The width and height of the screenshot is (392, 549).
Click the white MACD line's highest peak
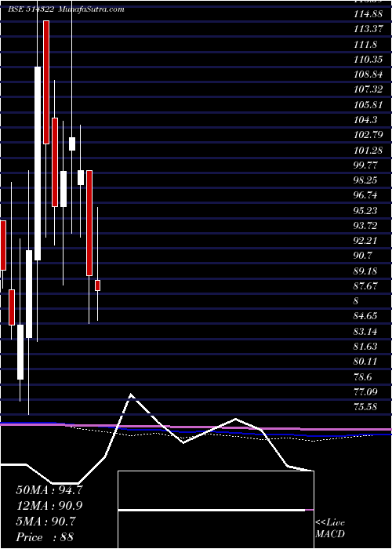131,394
